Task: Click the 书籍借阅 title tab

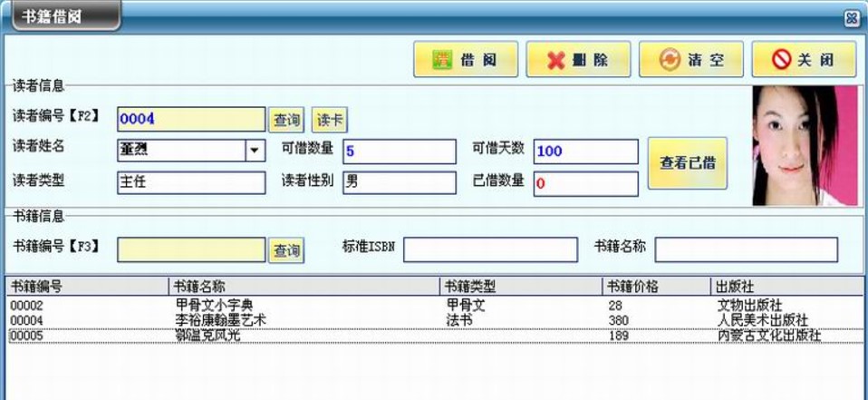Action: pos(66,16)
